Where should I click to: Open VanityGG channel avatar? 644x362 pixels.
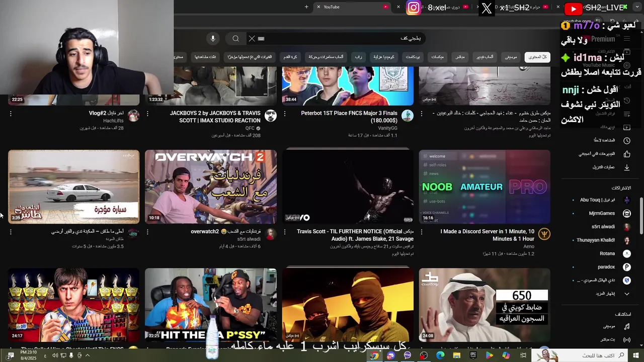point(408,116)
